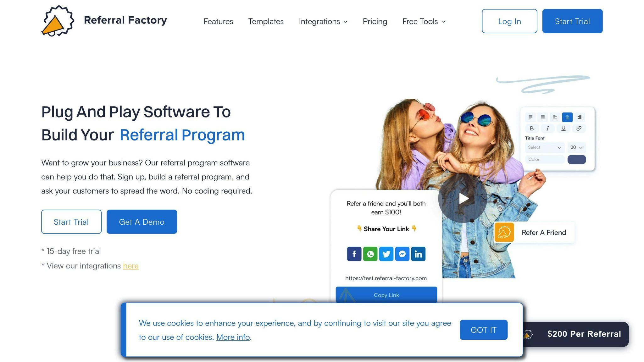Click the orange Refer A Friend badge icon
Viewport: 644px width, 362px height.
504,233
